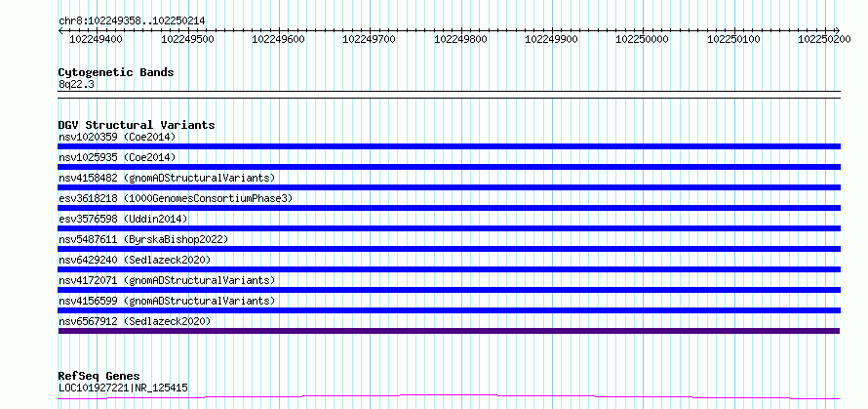The height and width of the screenshot is (409, 868).
Task: Click the right arrow of the ruler
Action: [837, 30]
